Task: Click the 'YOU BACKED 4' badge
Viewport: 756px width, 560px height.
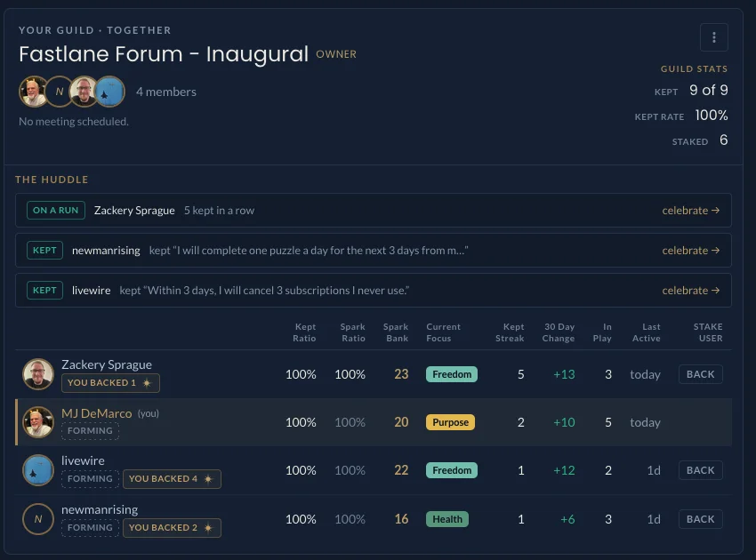Action: pos(172,478)
